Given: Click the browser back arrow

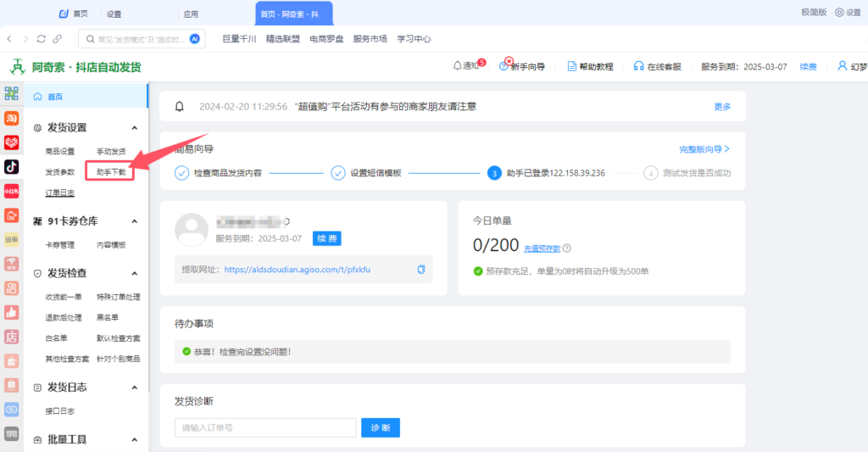Looking at the screenshot, I should pos(9,39).
